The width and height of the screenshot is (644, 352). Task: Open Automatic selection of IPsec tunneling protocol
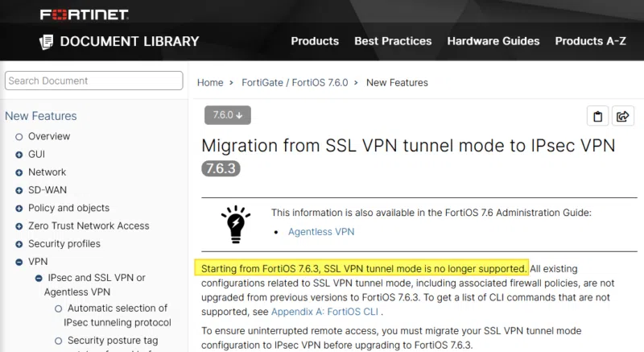pos(118,316)
